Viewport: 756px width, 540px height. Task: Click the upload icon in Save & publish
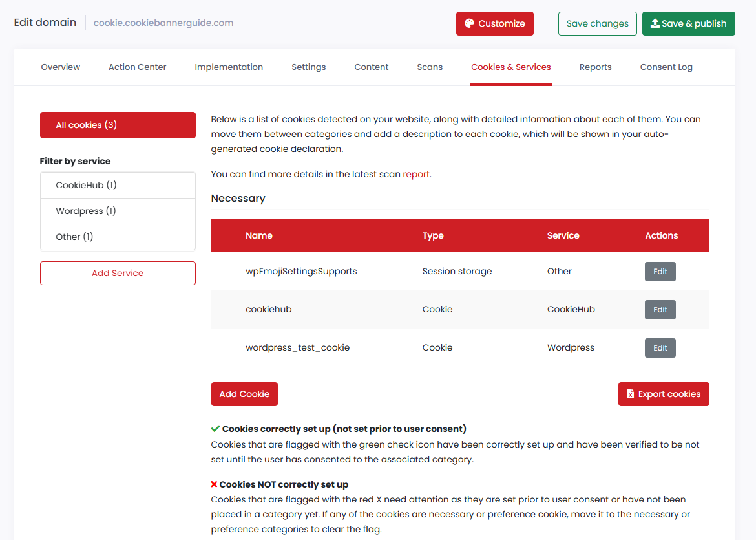click(x=655, y=23)
